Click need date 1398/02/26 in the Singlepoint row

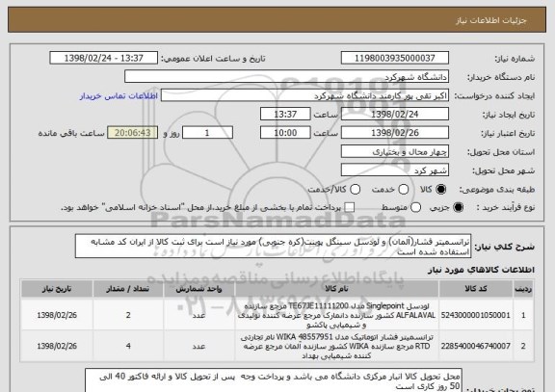point(57,315)
